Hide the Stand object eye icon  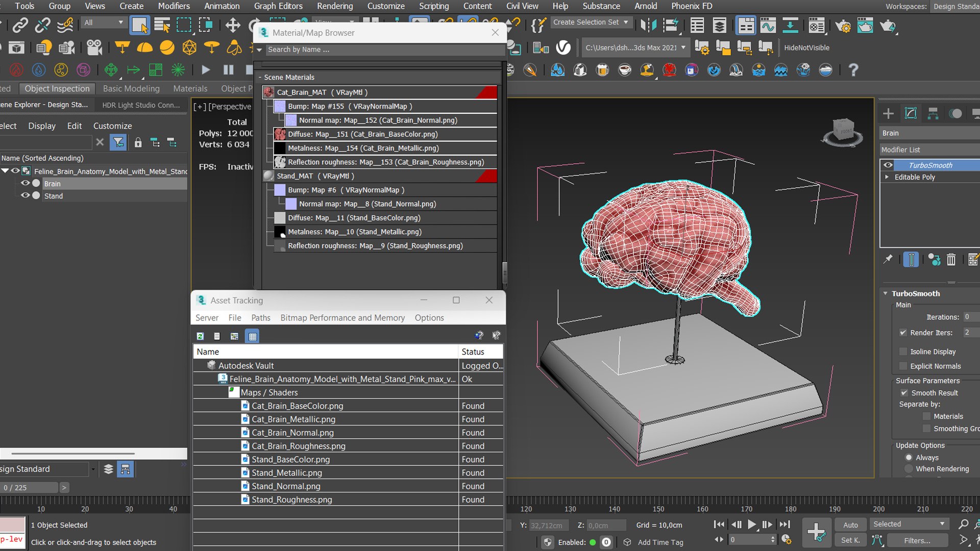24,195
